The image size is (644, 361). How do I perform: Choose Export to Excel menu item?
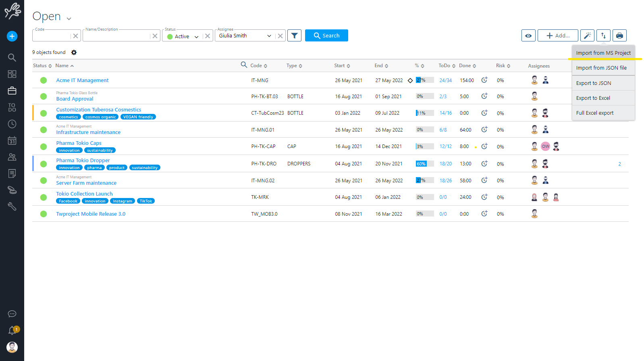(593, 98)
